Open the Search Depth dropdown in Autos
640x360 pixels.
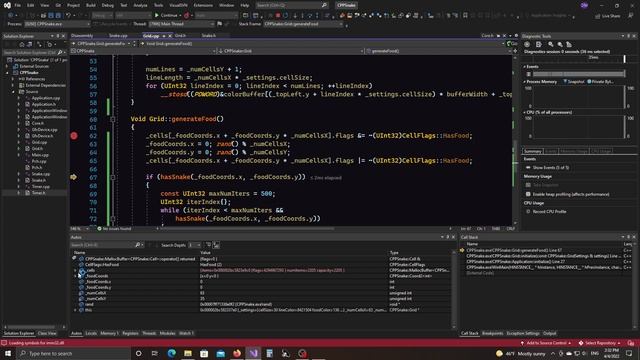[194, 245]
